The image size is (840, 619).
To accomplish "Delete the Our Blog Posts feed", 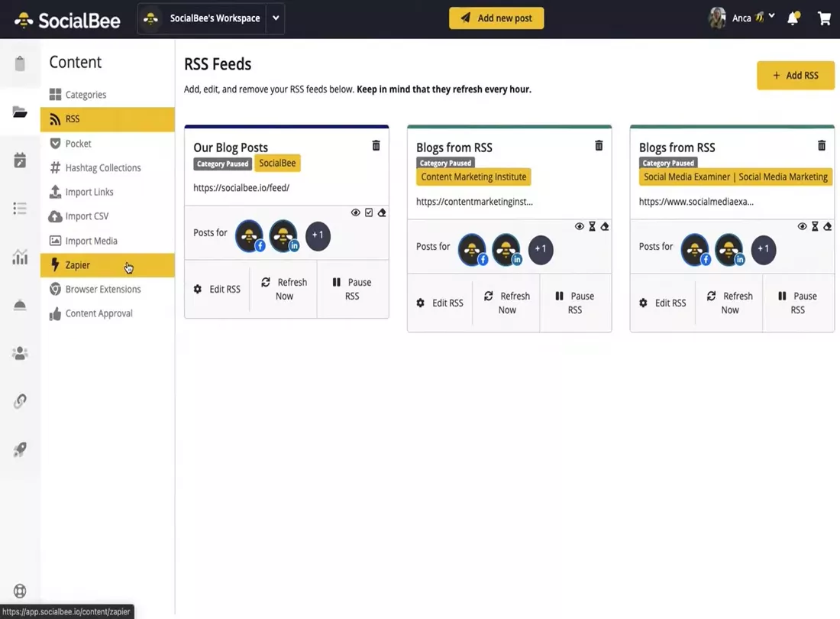I will (376, 145).
